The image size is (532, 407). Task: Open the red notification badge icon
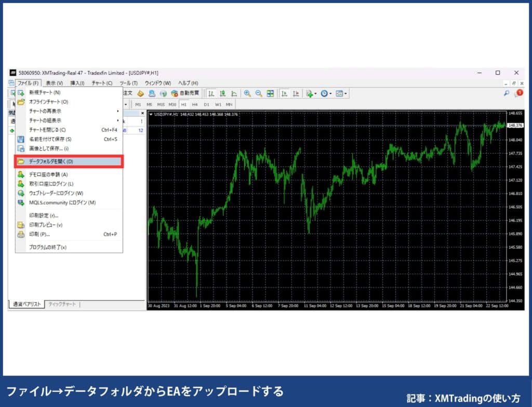coord(519,93)
